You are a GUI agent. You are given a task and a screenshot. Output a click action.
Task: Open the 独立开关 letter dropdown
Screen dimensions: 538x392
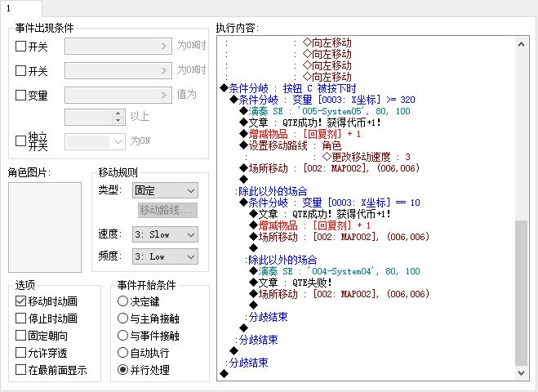point(95,141)
